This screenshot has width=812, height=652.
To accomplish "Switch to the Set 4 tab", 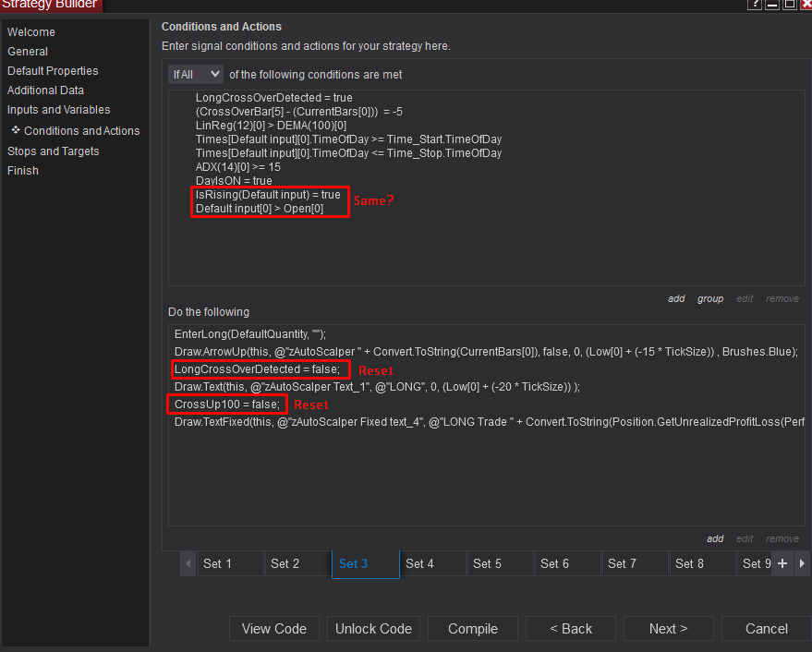I will (x=419, y=563).
